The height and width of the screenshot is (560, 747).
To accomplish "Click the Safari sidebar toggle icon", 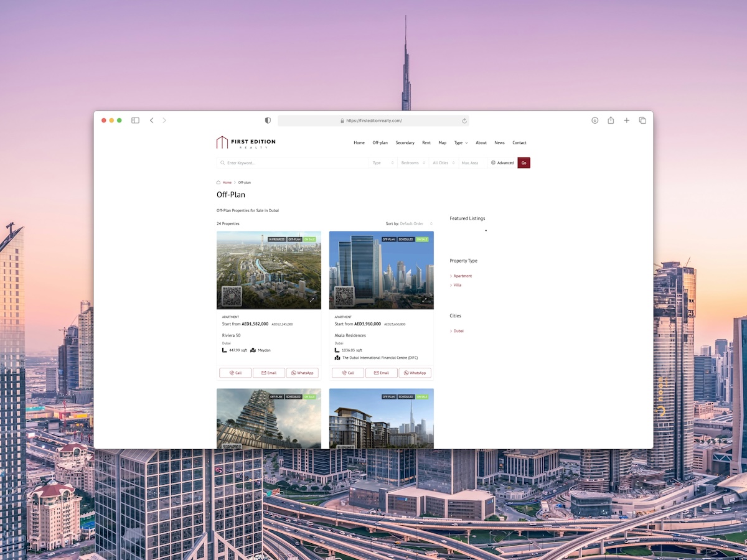I will [135, 121].
